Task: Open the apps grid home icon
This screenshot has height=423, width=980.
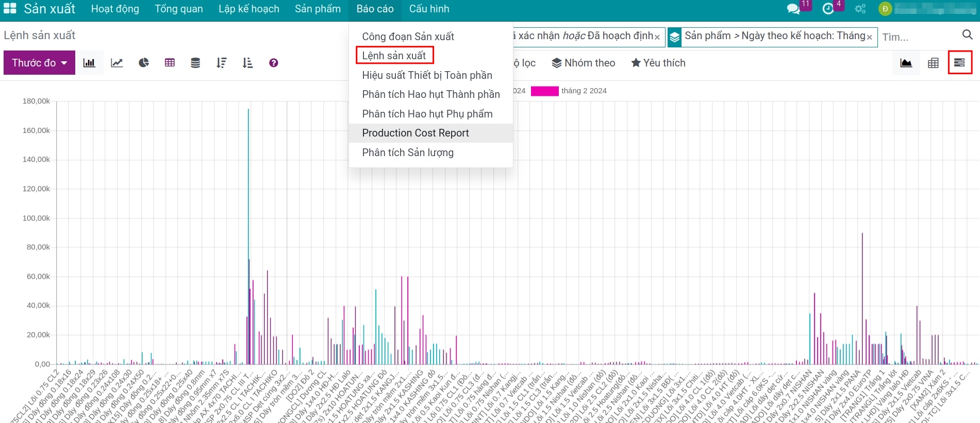Action: [10, 9]
